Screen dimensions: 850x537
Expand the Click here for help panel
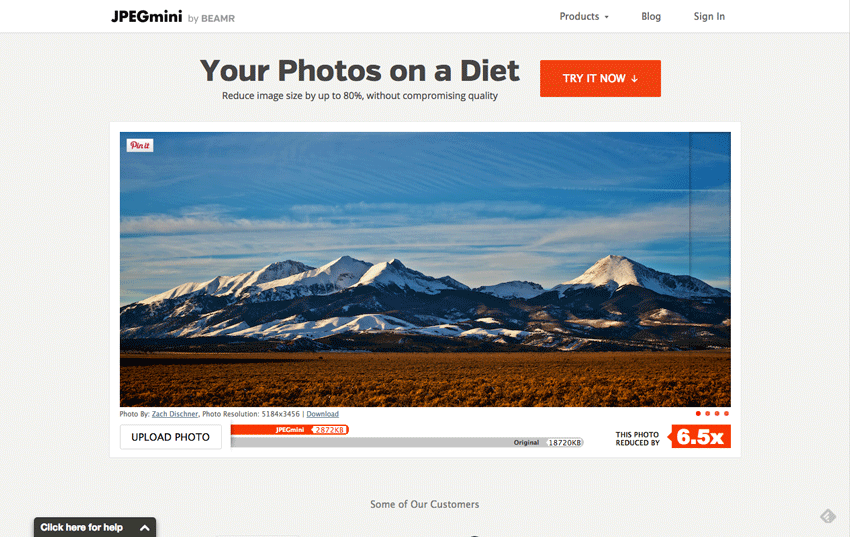pos(95,527)
